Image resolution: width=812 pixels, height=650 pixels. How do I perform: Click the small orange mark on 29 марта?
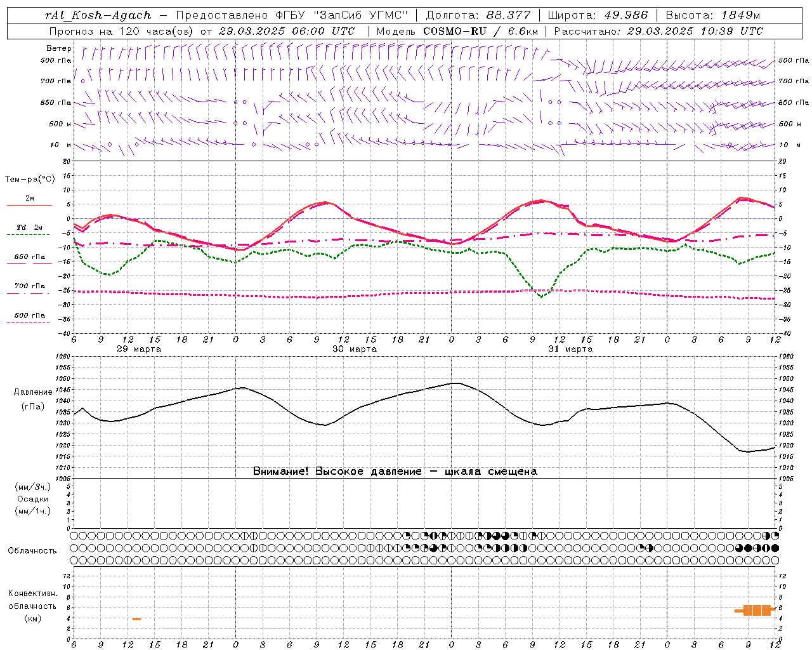pyautogui.click(x=136, y=619)
